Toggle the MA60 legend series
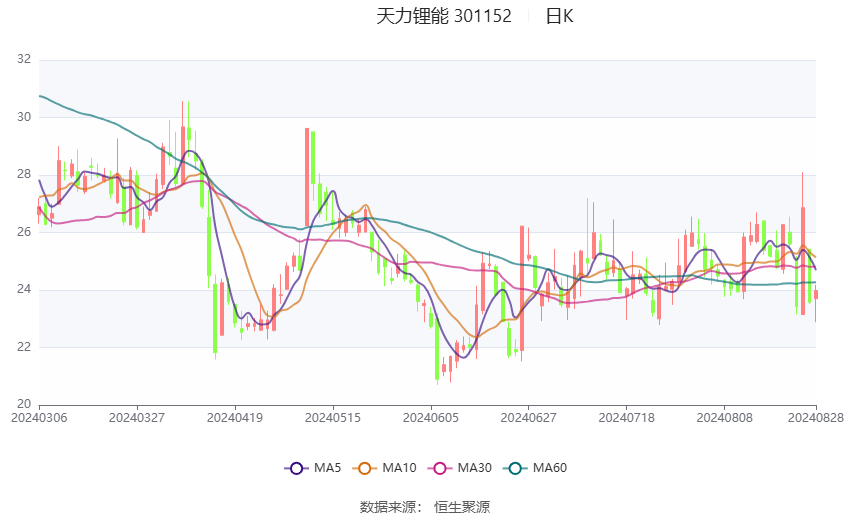 535,468
